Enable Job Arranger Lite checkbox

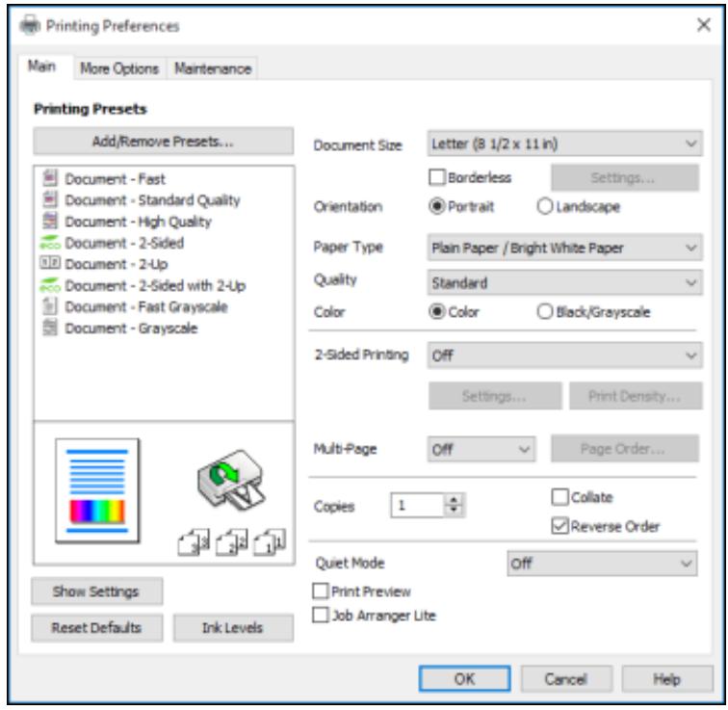[x=321, y=616]
